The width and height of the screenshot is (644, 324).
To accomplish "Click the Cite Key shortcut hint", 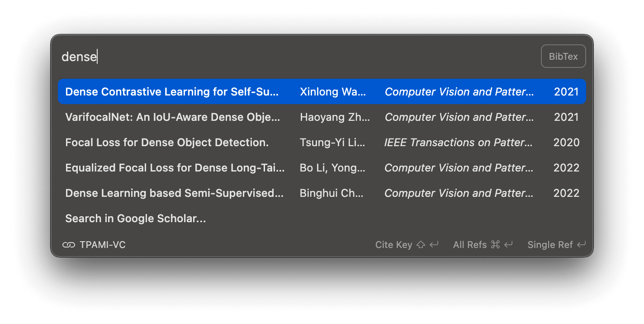I will click(x=393, y=245).
